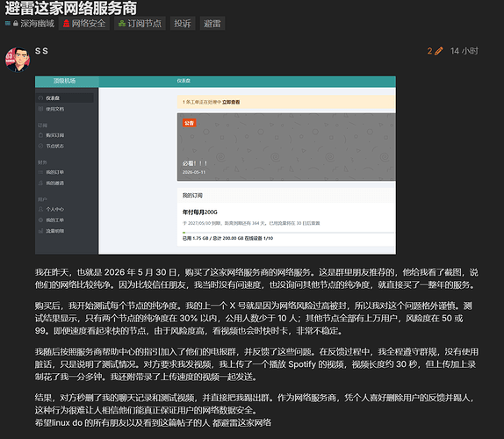Viewport: 504px width, 439px height.
Task: Click the orange pencil edit history icon
Action: click(439, 51)
